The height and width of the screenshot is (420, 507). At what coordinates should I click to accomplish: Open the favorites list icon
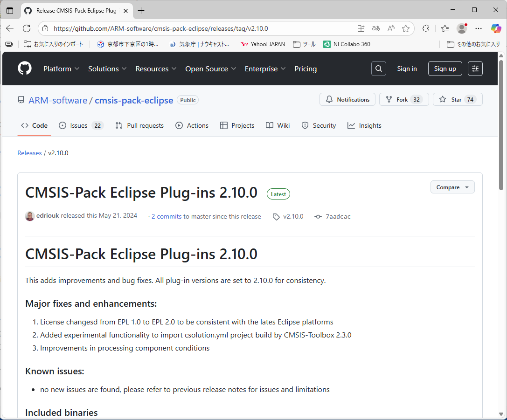coord(445,28)
